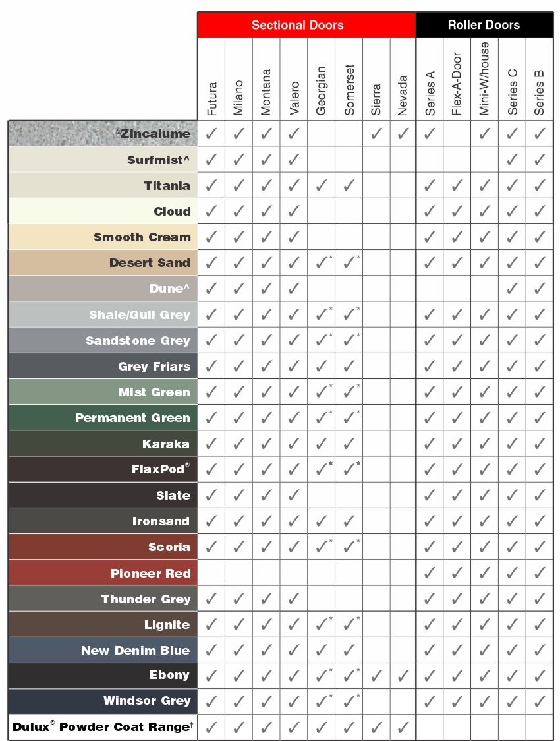Click the Dulux Powder Coat Range label
560x741 pixels.
103,726
